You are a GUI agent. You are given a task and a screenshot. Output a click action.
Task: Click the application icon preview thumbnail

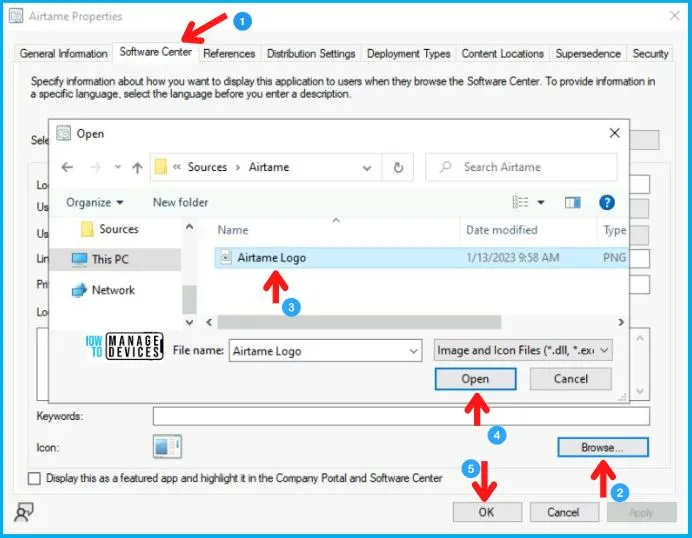click(x=167, y=447)
